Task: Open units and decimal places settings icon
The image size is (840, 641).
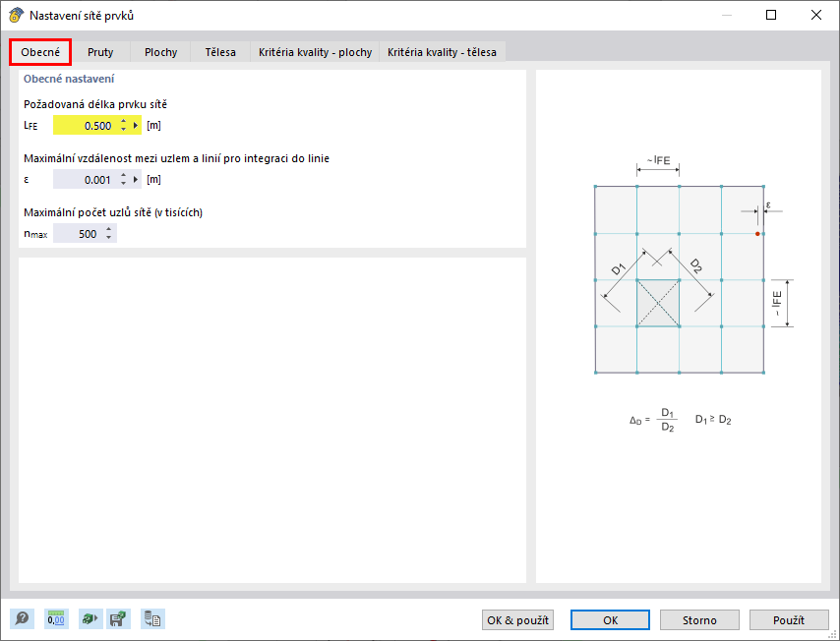Action: pyautogui.click(x=56, y=619)
